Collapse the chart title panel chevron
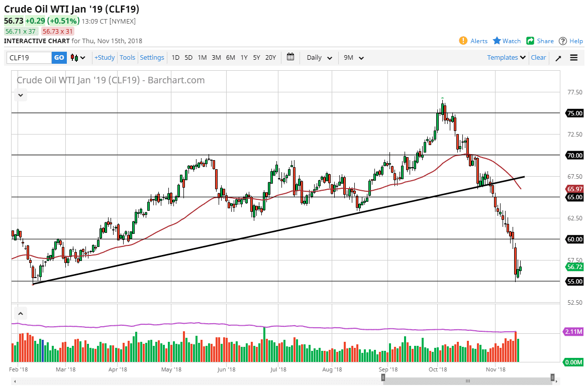Image resolution: width=588 pixels, height=389 pixels. (20, 94)
